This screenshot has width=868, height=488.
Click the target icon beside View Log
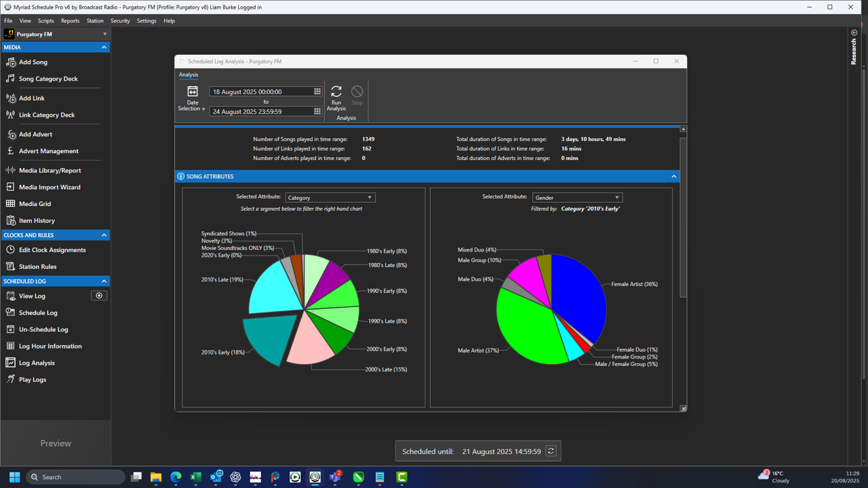click(x=99, y=296)
